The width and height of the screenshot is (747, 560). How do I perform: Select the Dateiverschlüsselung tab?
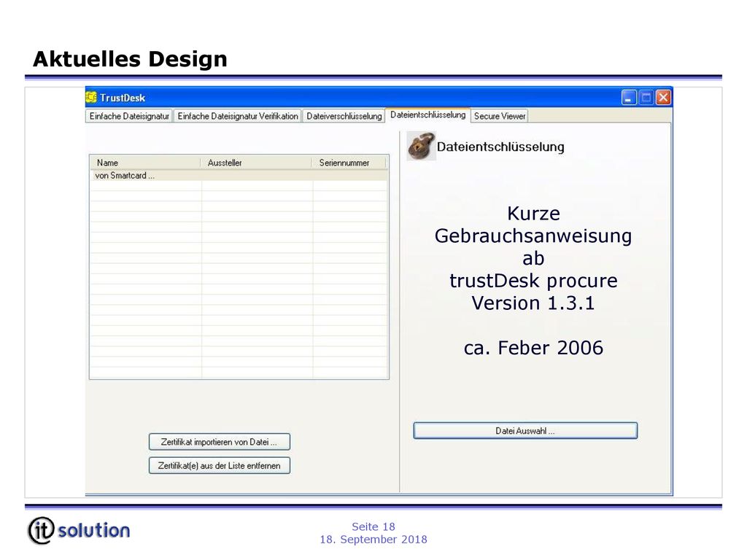344,116
